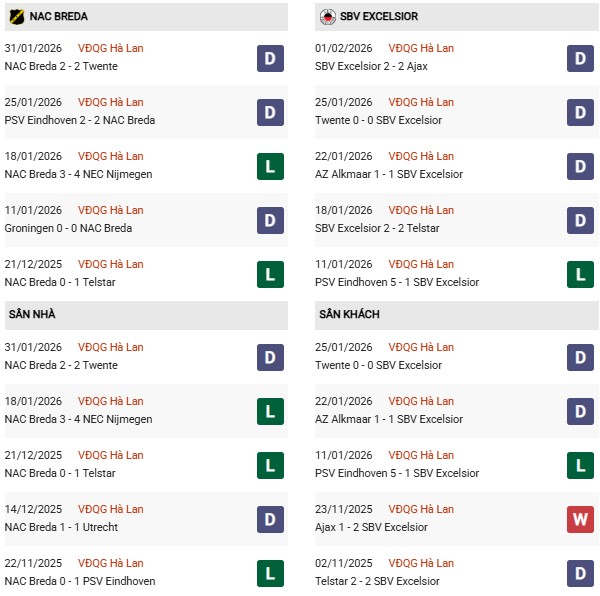Viewport: 600px width, 596px height.
Task: Select the SÂN KHÁCH section header
Action: [x=349, y=314]
